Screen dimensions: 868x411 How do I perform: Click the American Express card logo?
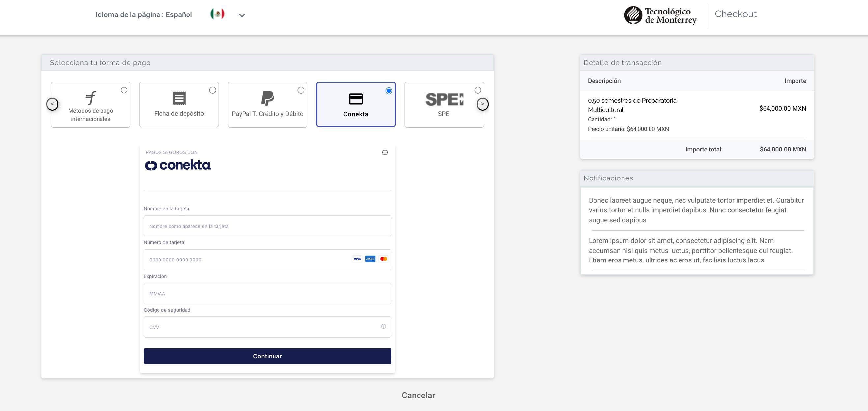pyautogui.click(x=370, y=259)
